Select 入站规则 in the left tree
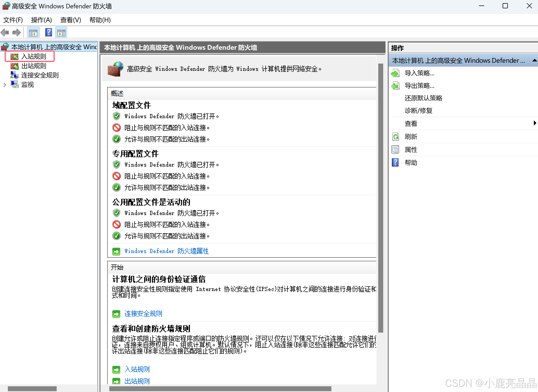The width and height of the screenshot is (538, 392). click(34, 56)
